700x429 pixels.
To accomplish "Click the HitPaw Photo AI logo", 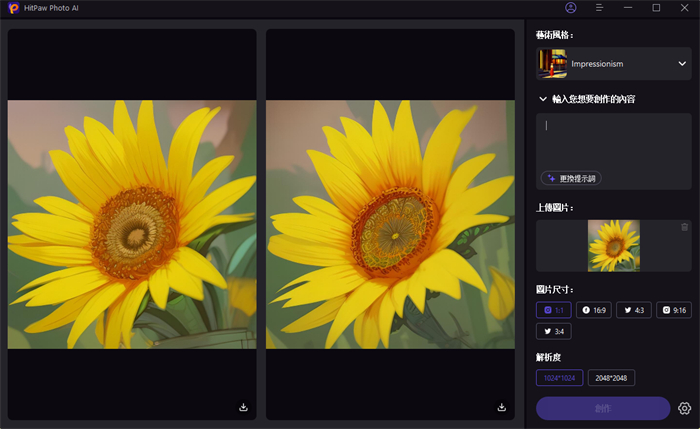I will 14,8.
